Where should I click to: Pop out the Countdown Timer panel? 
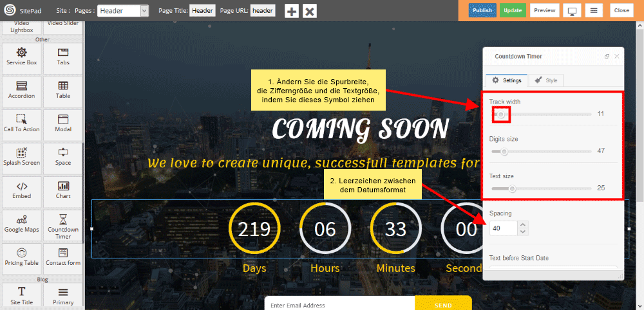tap(607, 57)
